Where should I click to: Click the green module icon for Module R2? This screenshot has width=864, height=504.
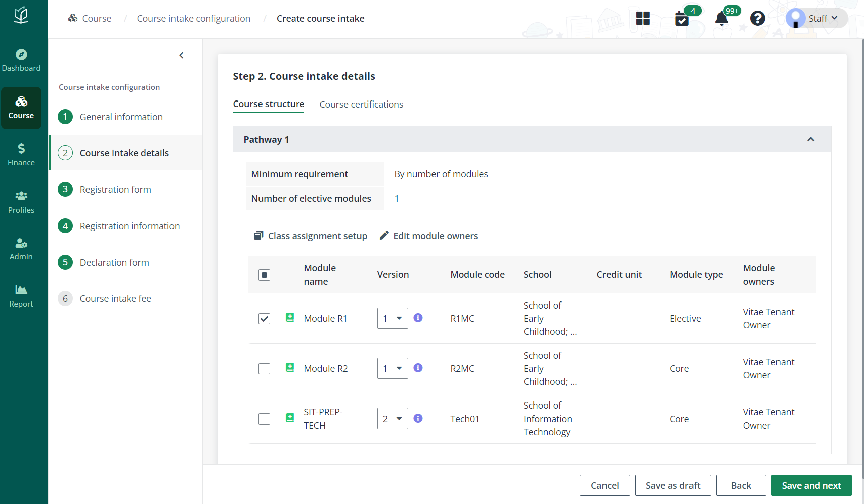tap(290, 367)
